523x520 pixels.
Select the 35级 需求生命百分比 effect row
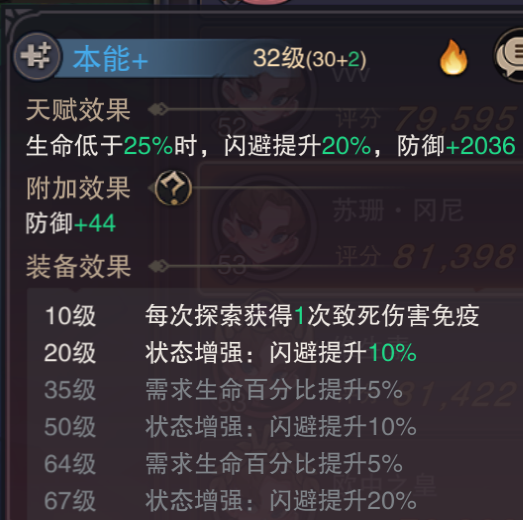(x=223, y=390)
